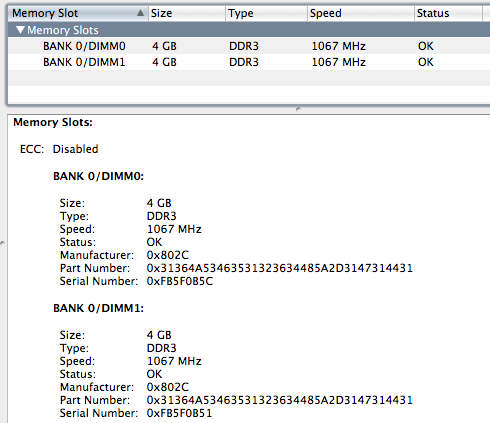Sort by the Status column header
Screen dimensions: 490x423
coord(448,13)
